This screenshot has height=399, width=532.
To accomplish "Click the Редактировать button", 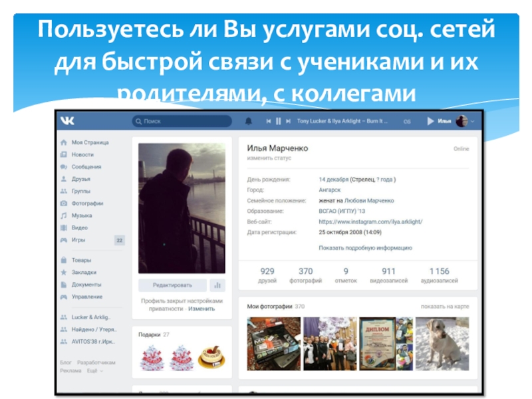I will point(172,285).
